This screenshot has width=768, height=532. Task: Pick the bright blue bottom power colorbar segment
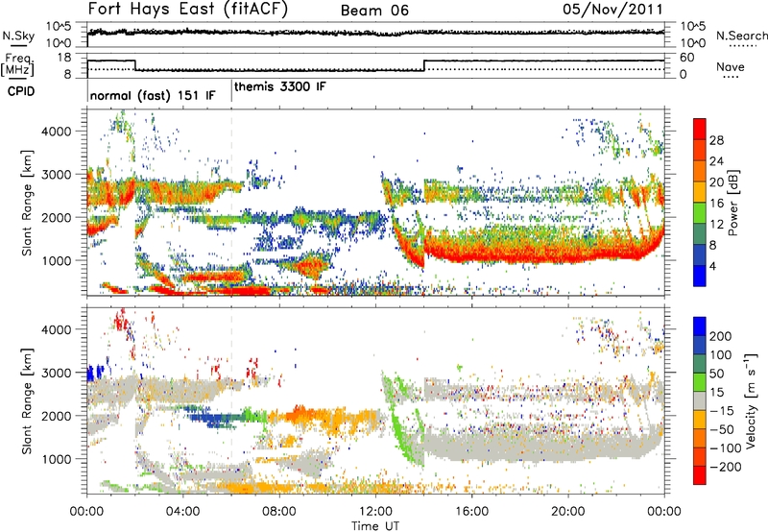click(x=700, y=276)
